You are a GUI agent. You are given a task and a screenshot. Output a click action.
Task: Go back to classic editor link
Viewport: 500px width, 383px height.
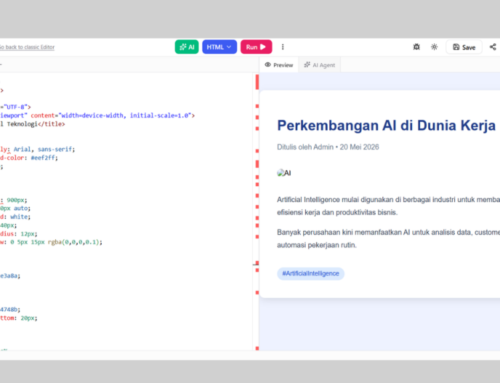click(27, 47)
